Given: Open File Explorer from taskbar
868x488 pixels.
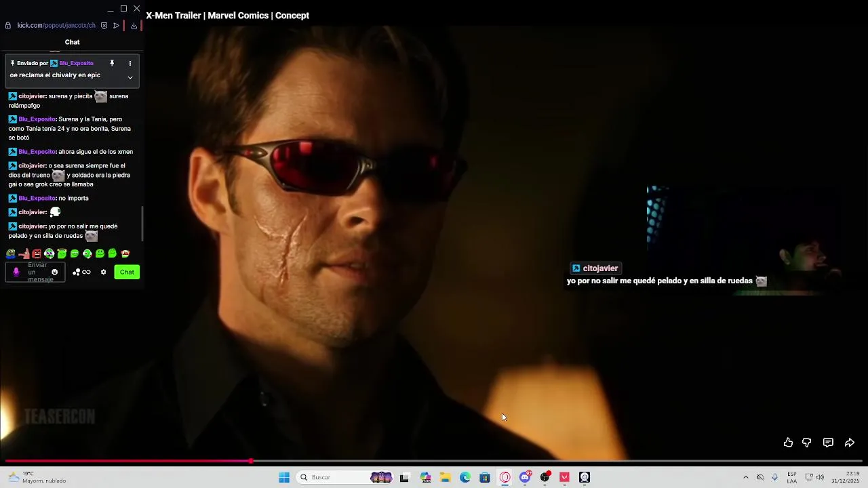Looking at the screenshot, I should pos(446,477).
